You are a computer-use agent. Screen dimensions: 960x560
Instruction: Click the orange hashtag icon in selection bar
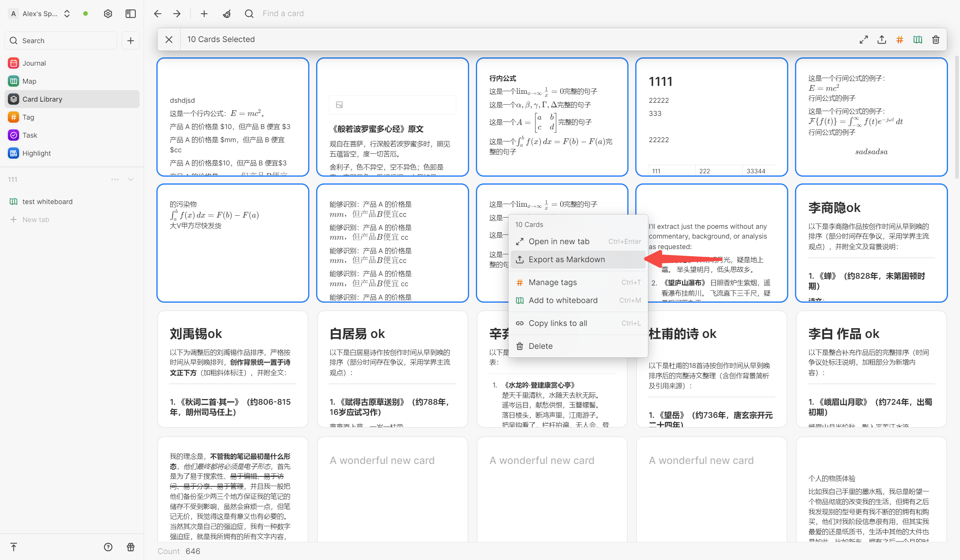tap(899, 39)
